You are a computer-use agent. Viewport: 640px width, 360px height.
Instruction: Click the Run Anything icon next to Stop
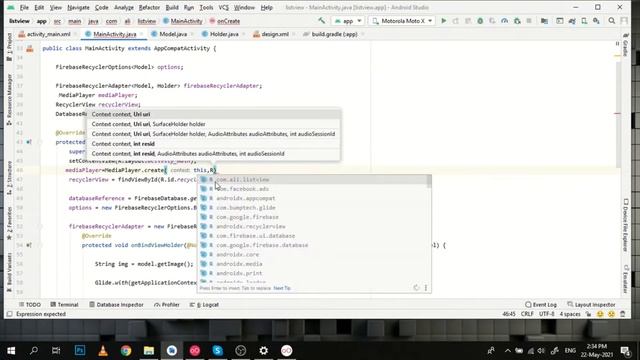(x=560, y=21)
